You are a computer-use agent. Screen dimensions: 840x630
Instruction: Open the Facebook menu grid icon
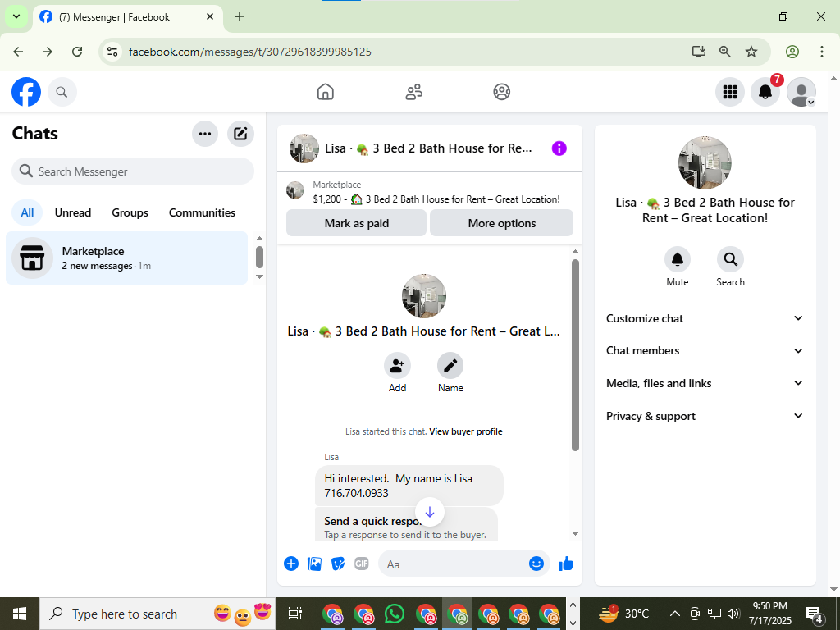tap(729, 92)
